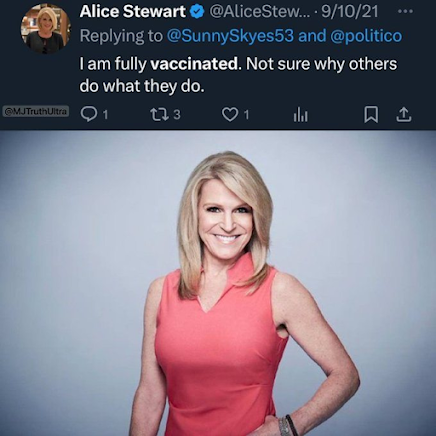
Task: Click the bold word vaccinated
Action: 194,63
